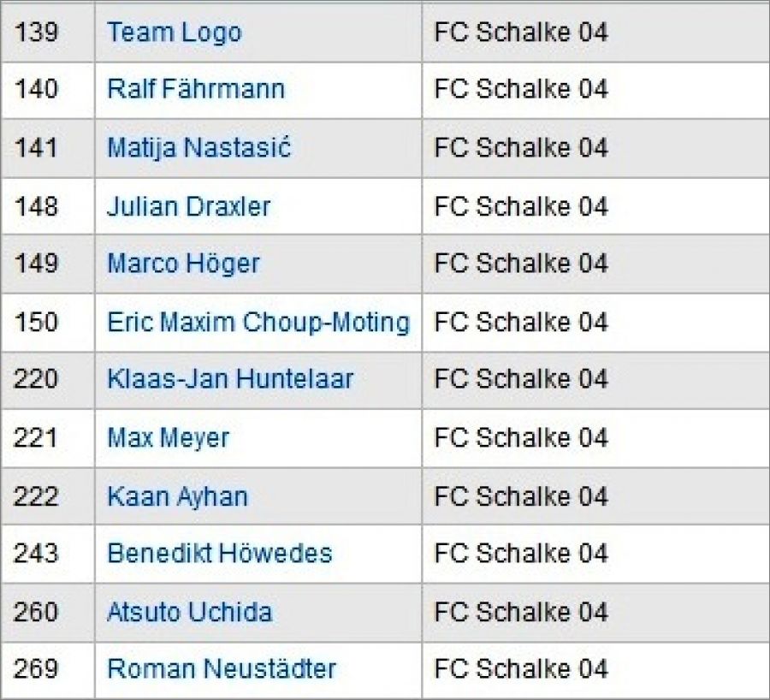Open the Max Meyer entry
The width and height of the screenshot is (770, 700).
168,438
